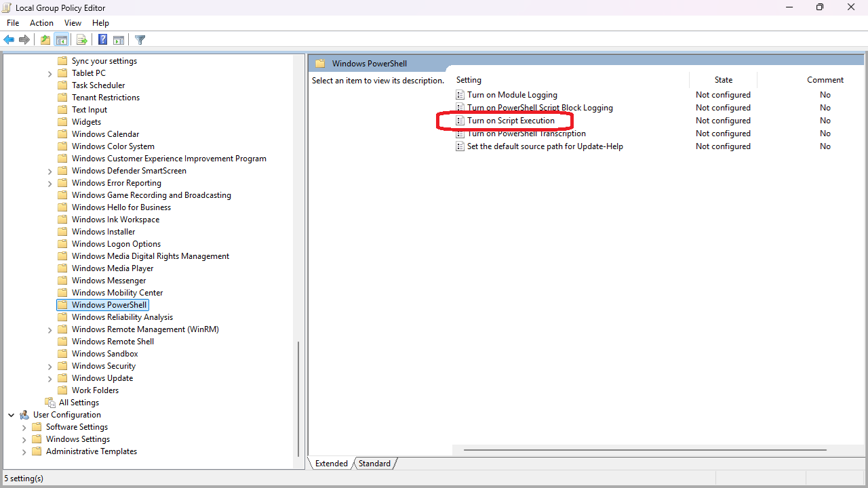Click the All Settings icon in the tree
868x488 pixels.
pyautogui.click(x=50, y=403)
